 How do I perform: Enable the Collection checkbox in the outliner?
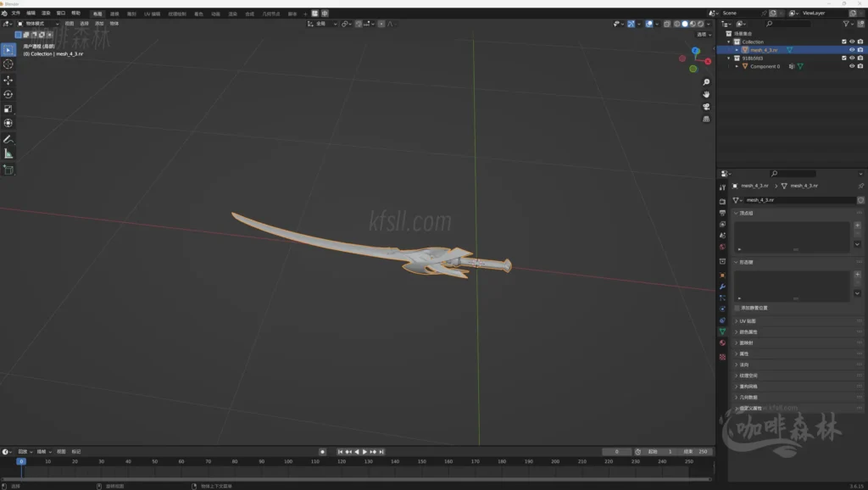844,42
